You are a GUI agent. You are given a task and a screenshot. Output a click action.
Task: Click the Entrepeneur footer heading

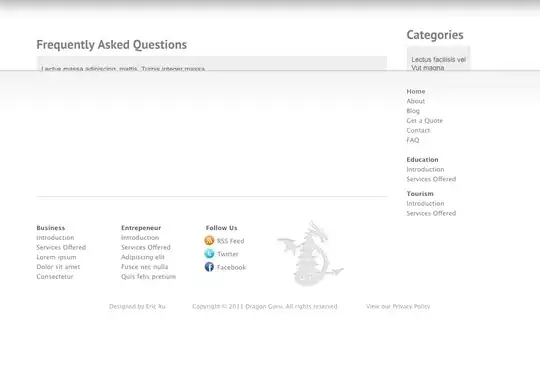click(x=141, y=228)
